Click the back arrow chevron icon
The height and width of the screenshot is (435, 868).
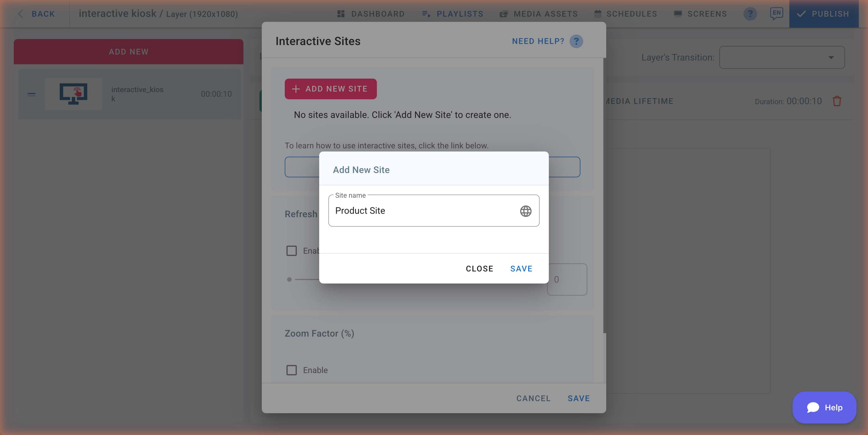(21, 14)
